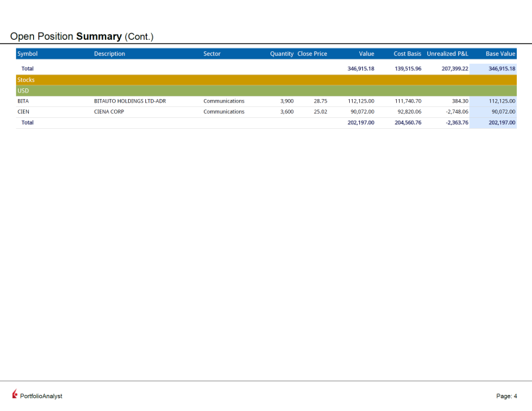Click BITAUTO HOLDINGS LTD-ADR description

coord(129,101)
